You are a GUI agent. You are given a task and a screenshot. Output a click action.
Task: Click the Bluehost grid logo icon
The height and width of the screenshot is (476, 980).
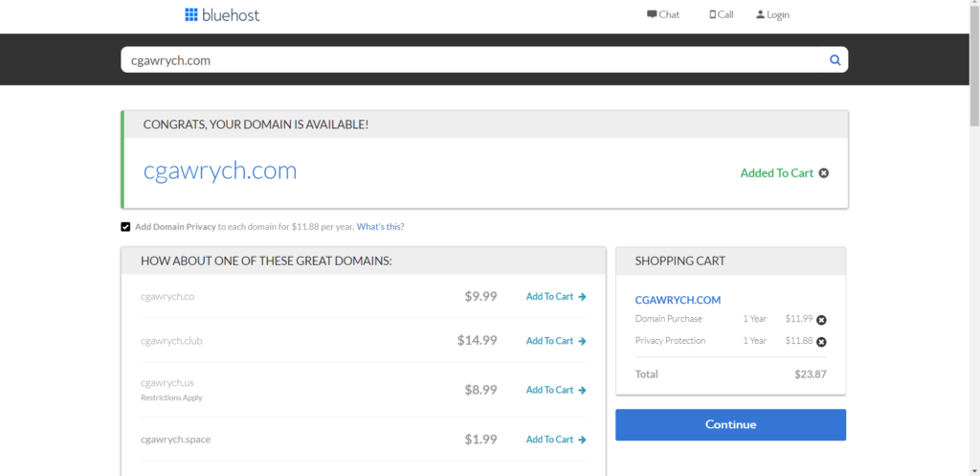coord(191,15)
